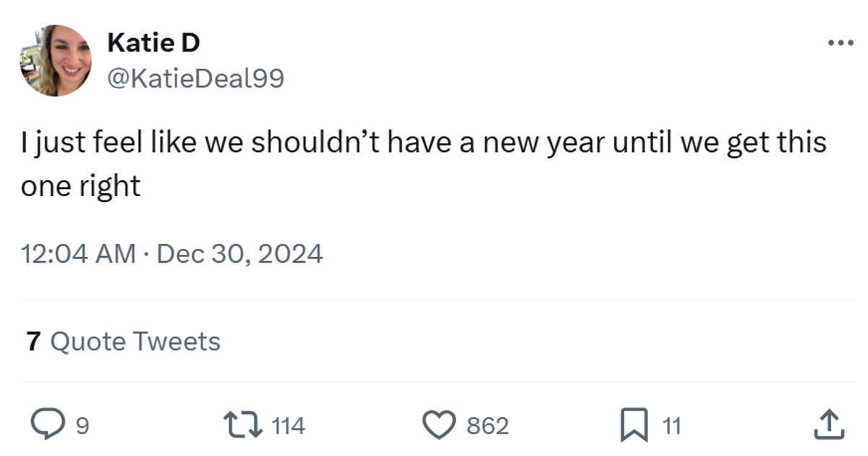Viewport: 868px width, 456px height.
Task: Open the tweet timestamp Dec 30, 2024
Action: pos(173,254)
